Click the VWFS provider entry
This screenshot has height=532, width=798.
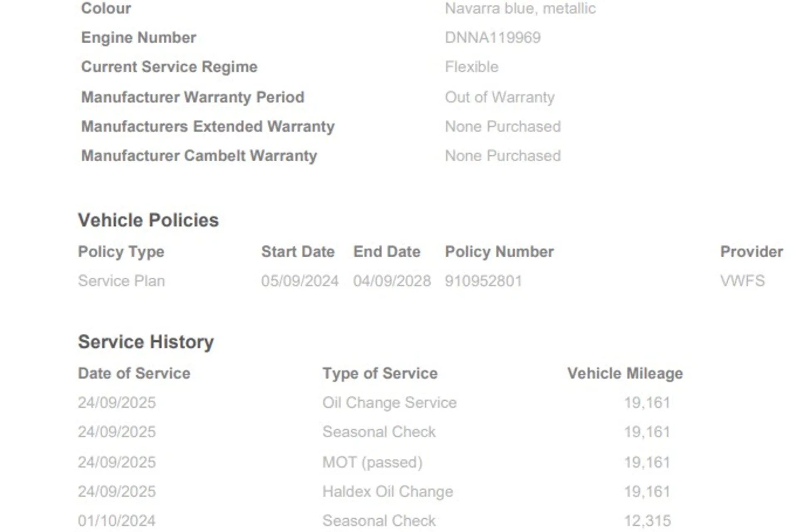point(742,281)
